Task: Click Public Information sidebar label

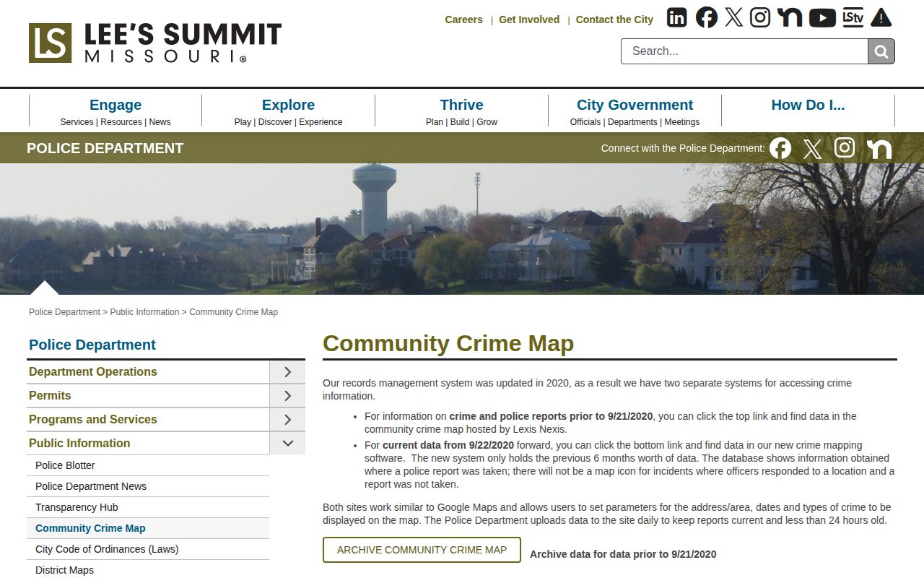Action: coord(79,443)
